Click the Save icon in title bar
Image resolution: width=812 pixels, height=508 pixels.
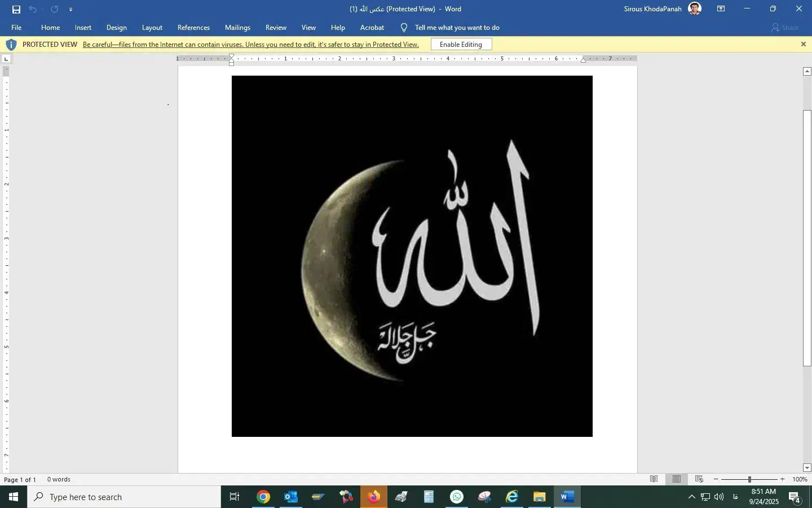pos(16,9)
